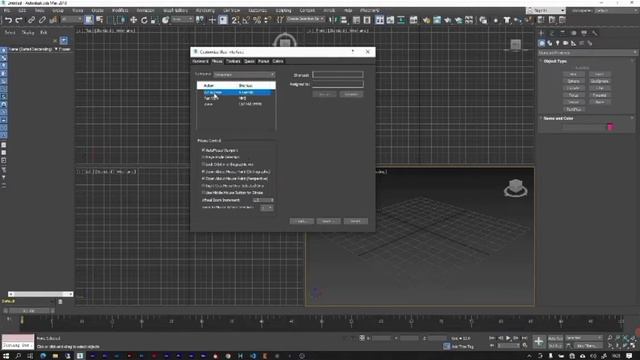Click the Undo icon in main toolbar
The height and width of the screenshot is (360, 640).
pos(8,20)
